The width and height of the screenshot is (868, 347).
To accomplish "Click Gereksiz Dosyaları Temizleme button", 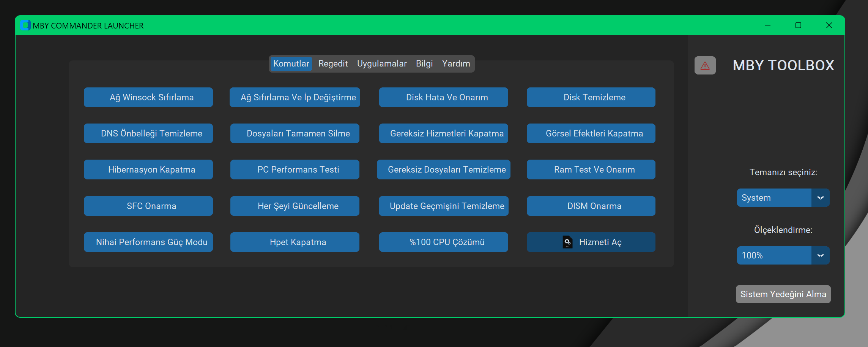I will 444,170.
